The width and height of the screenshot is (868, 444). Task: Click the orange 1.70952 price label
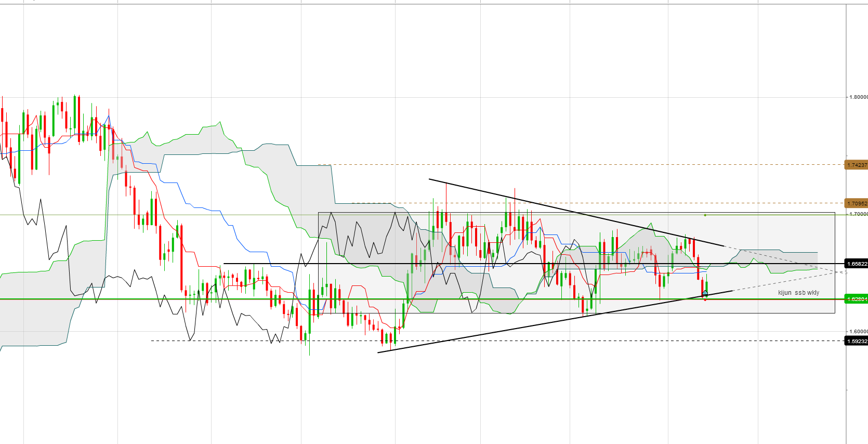tap(857, 203)
